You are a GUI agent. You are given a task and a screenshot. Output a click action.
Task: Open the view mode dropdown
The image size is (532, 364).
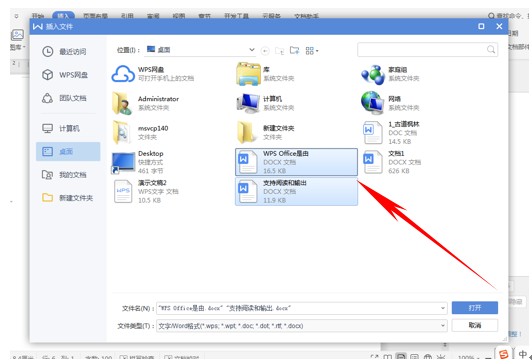312,51
